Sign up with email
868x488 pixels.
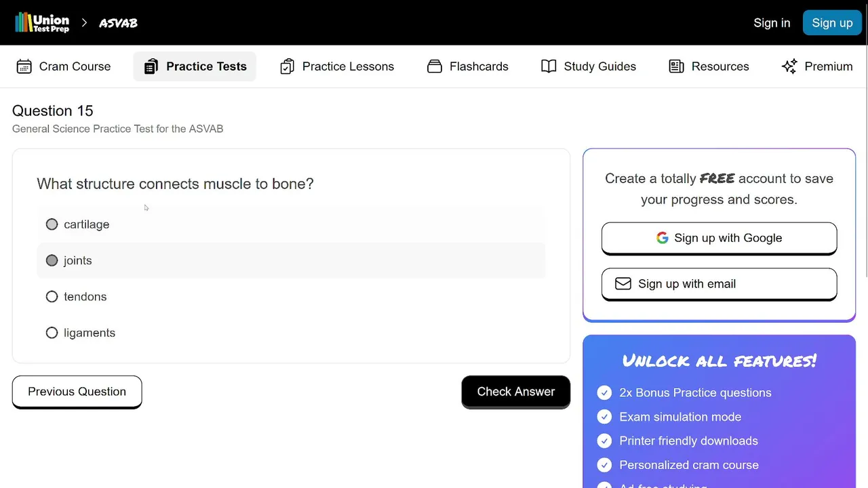719,284
